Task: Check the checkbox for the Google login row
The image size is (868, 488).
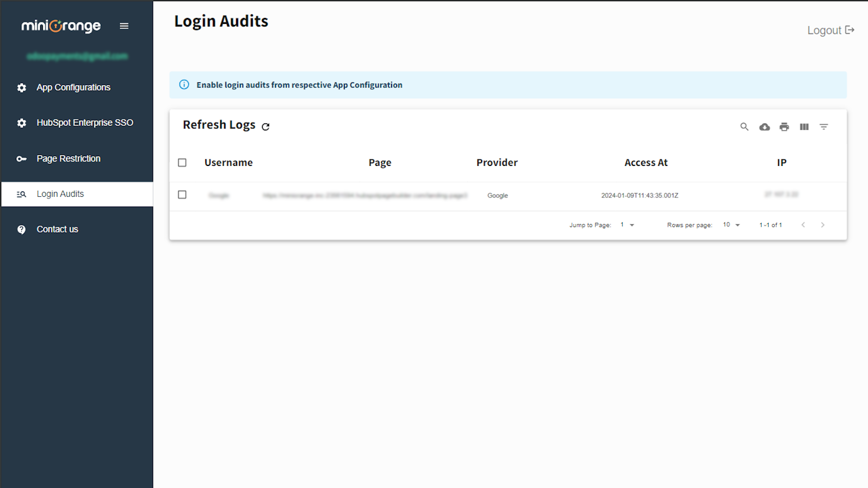Action: [x=182, y=195]
